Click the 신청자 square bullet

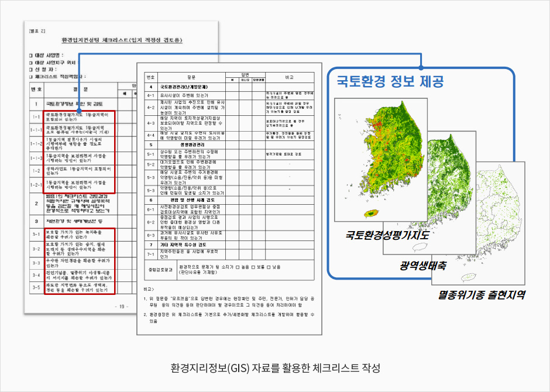coord(31,70)
